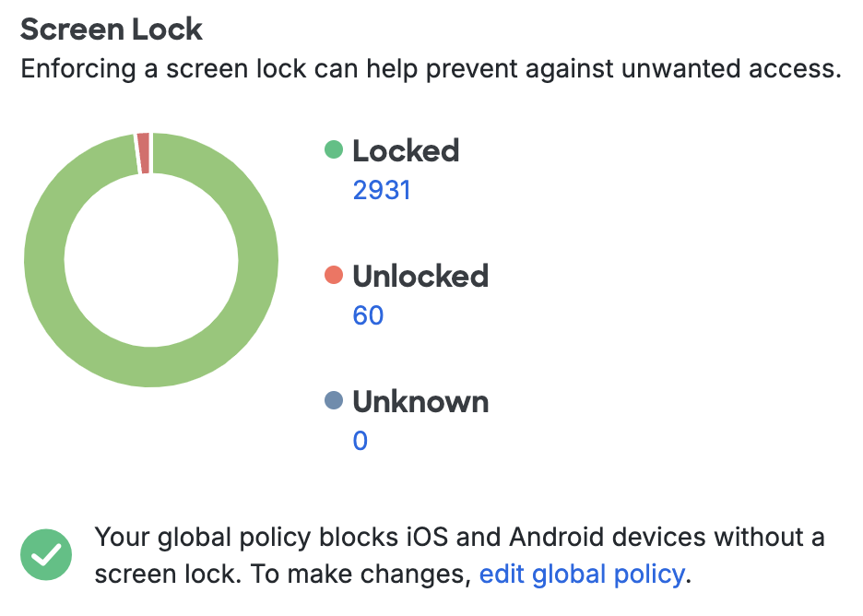Expand the Locked legend entry
The height and width of the screenshot is (616, 863).
pyautogui.click(x=406, y=150)
